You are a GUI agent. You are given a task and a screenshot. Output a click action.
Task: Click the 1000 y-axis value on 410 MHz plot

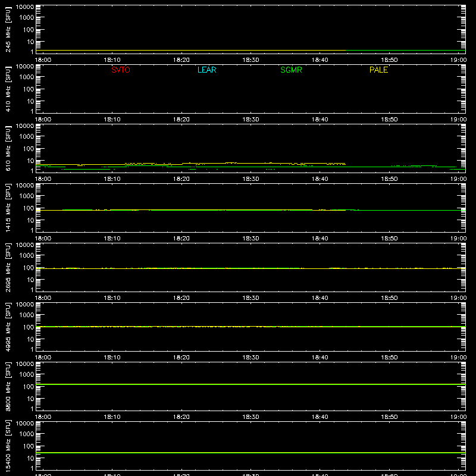tap(27, 77)
